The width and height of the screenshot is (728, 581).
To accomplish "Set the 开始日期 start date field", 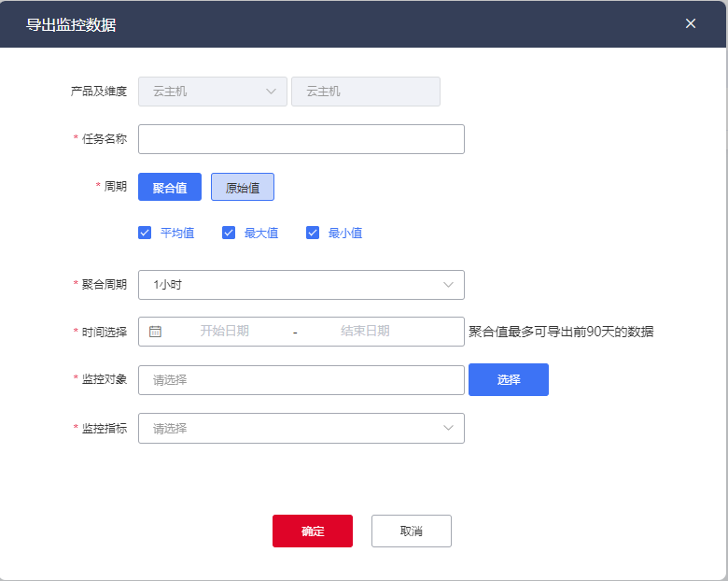I will (x=225, y=331).
